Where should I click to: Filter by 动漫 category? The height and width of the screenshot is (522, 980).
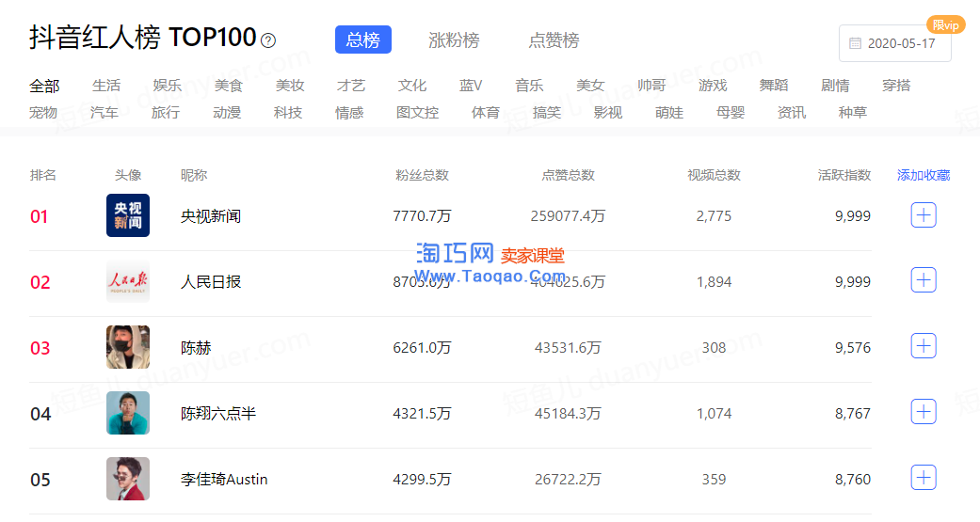click(227, 112)
